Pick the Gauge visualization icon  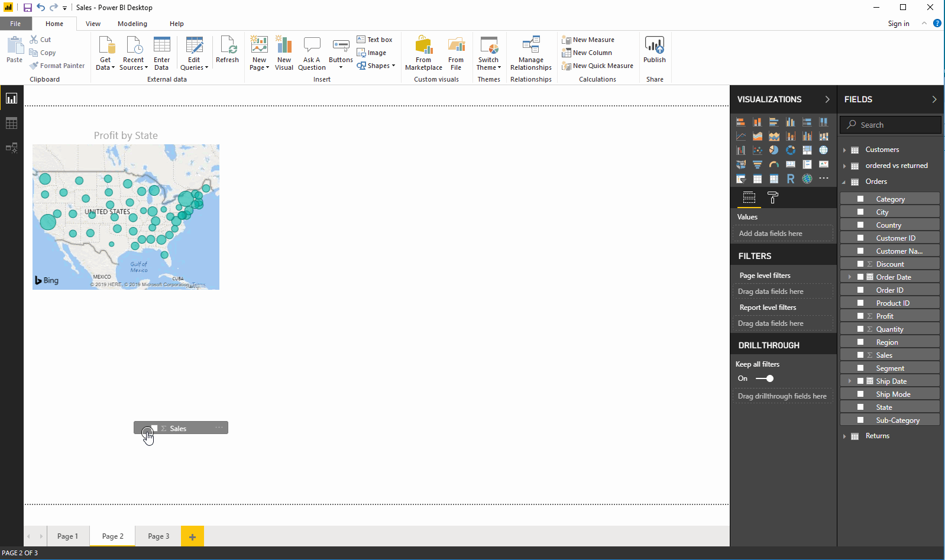pos(774,164)
